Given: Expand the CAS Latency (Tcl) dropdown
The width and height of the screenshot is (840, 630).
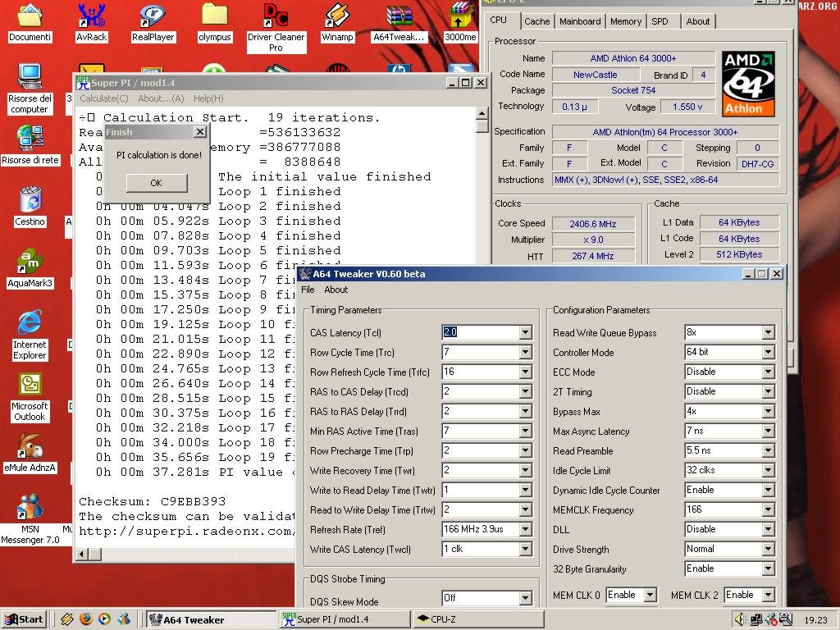Looking at the screenshot, I should coord(525,333).
